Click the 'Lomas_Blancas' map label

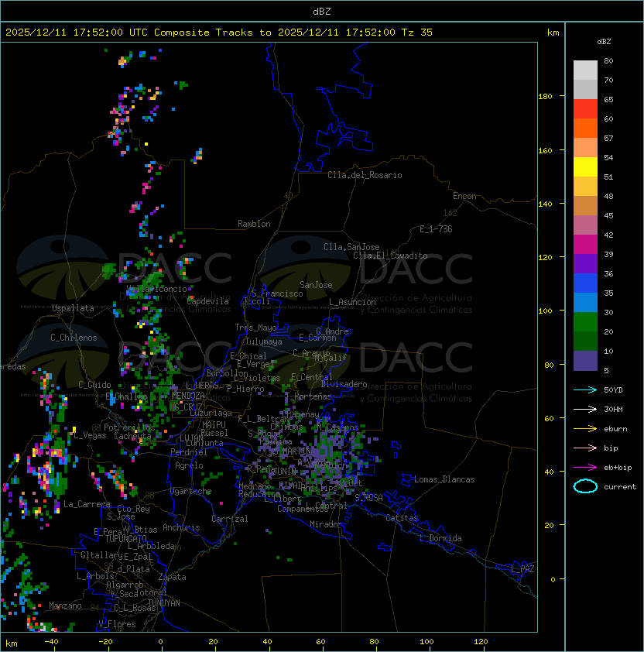pyautogui.click(x=444, y=479)
